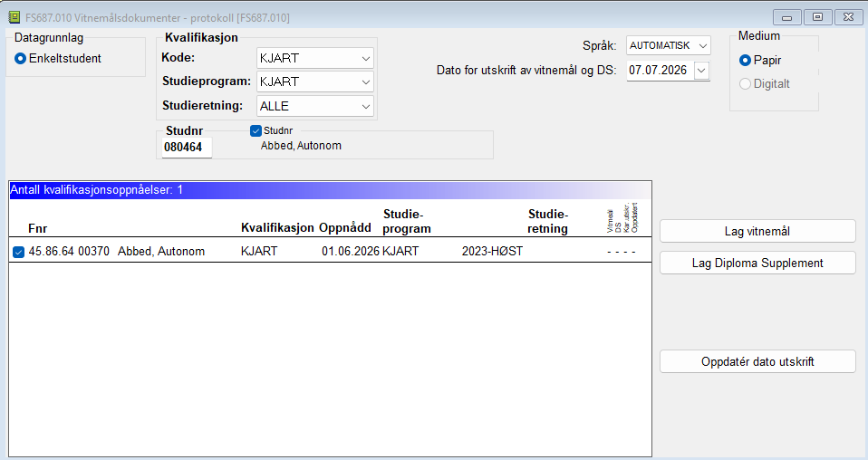Click the FS687.010 window title icon
868x460 pixels.
14,18
